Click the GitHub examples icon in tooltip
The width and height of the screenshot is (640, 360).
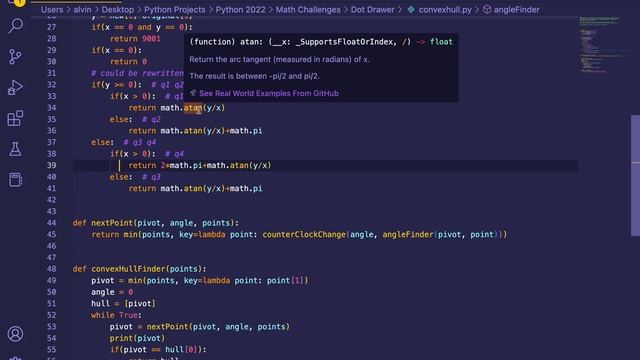193,93
